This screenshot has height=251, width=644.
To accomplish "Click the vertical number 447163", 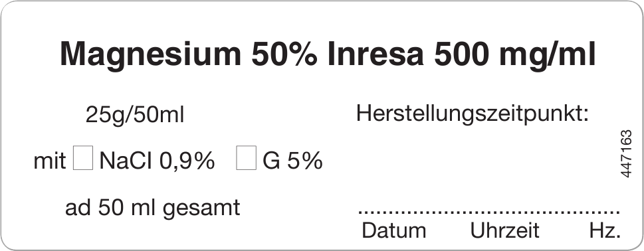I will pos(626,154).
